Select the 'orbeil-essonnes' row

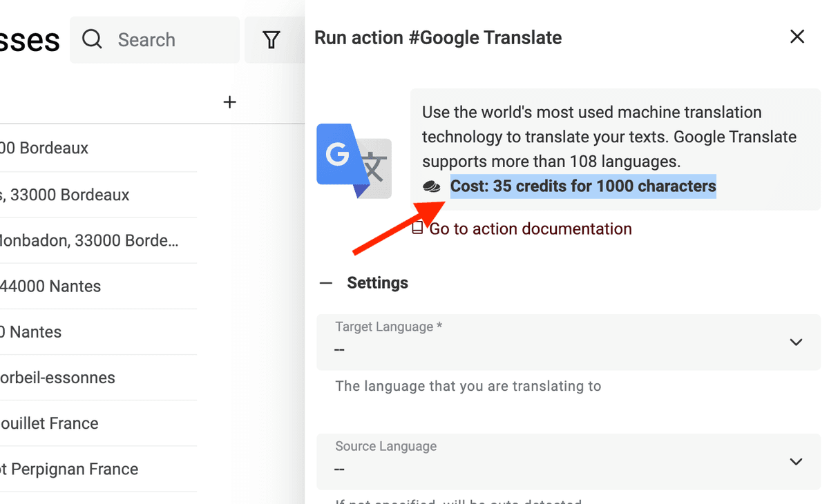click(98, 378)
